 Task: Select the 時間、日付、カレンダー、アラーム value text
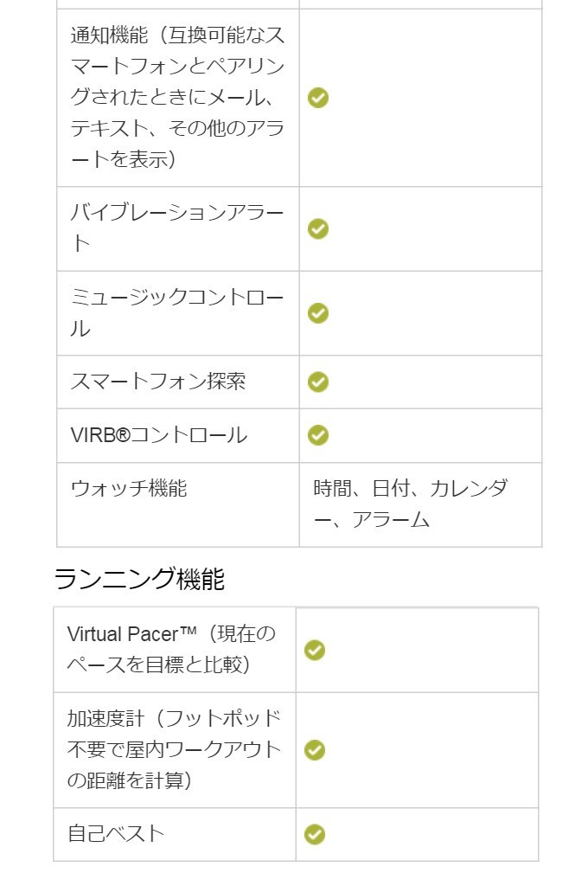[411, 504]
